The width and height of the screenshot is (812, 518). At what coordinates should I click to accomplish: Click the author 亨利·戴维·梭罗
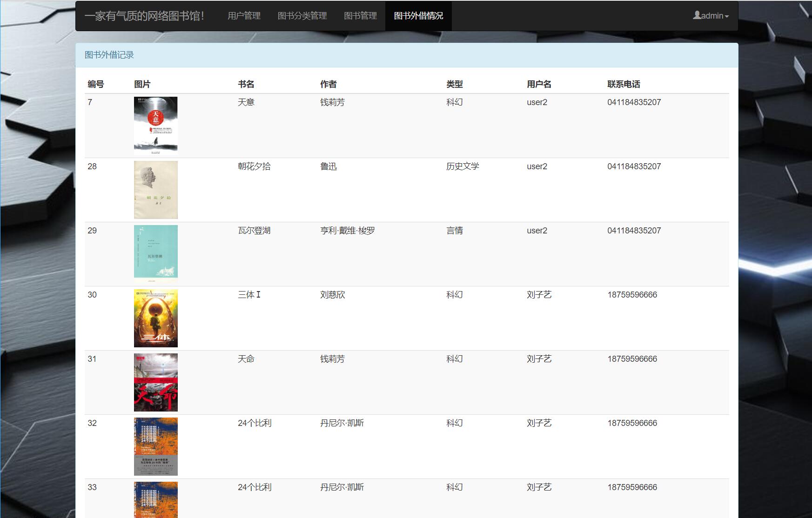coord(348,231)
